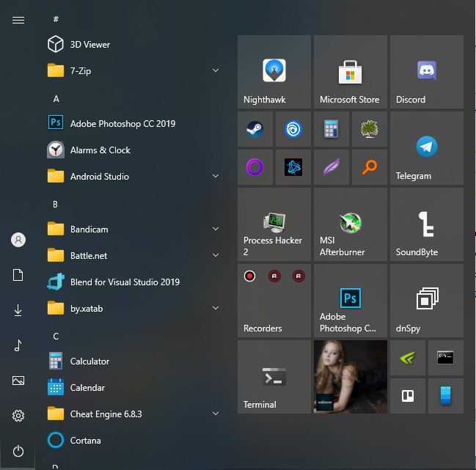Open the Trello small tile

pyautogui.click(x=407, y=396)
